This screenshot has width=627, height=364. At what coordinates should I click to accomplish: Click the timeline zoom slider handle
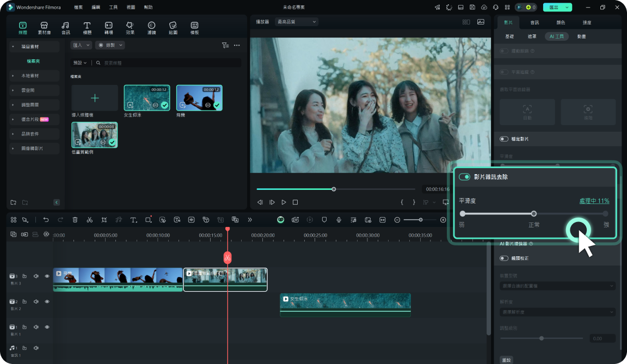click(420, 220)
